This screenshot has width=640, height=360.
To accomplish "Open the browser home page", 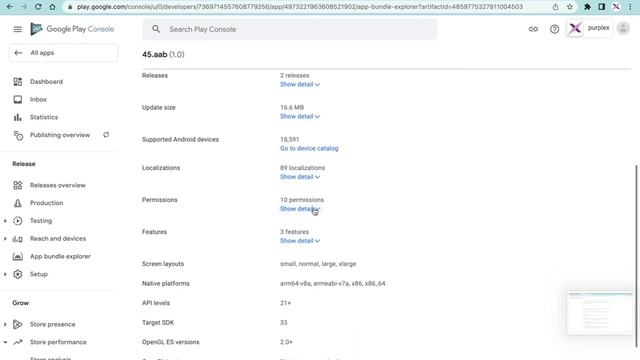I will [x=52, y=7].
